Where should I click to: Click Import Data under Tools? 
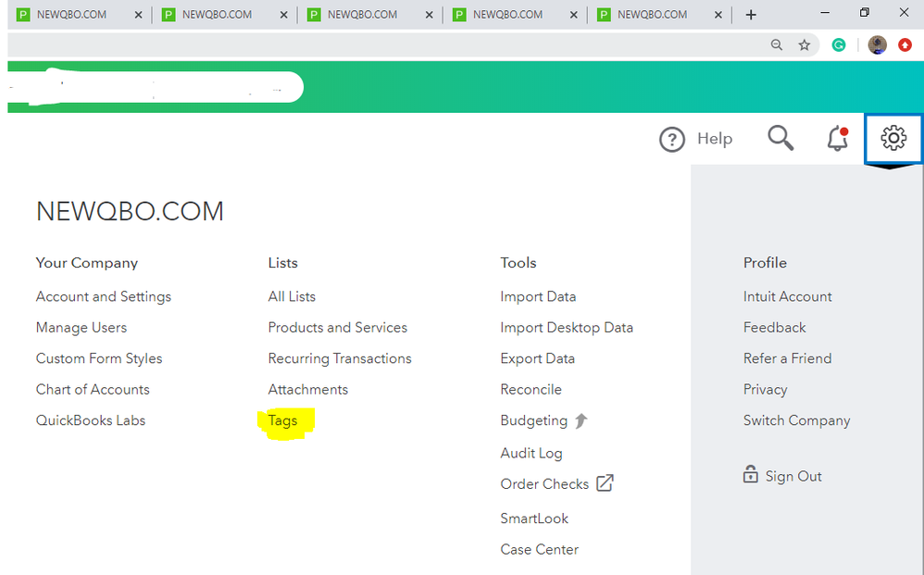coord(538,296)
